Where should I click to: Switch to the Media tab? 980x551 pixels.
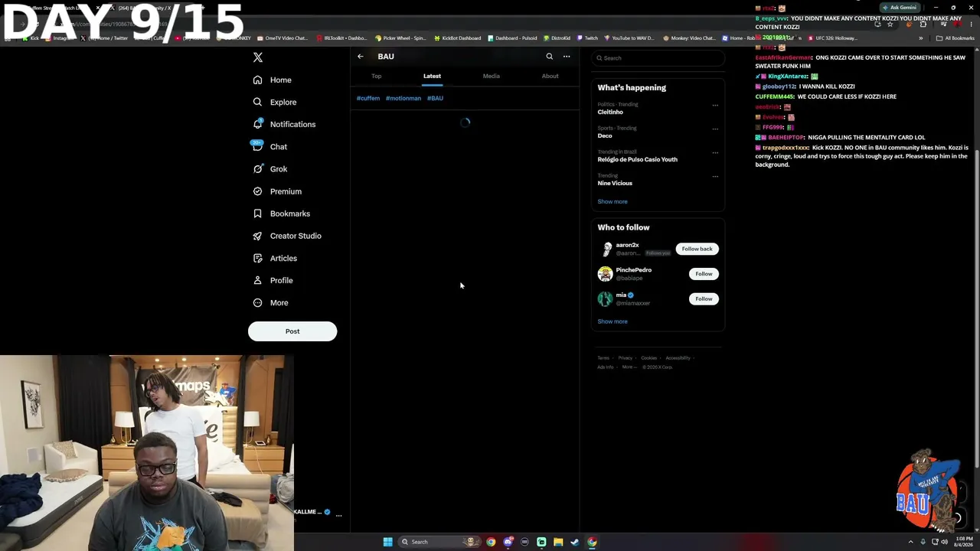(x=492, y=76)
